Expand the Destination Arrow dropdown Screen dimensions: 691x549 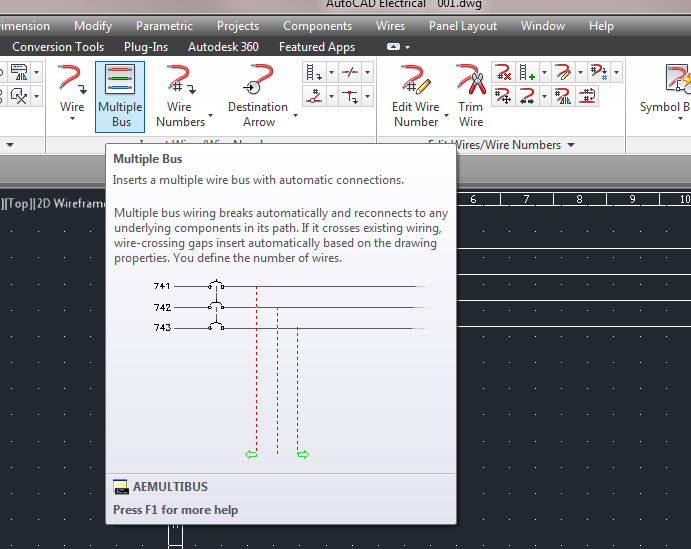point(296,115)
